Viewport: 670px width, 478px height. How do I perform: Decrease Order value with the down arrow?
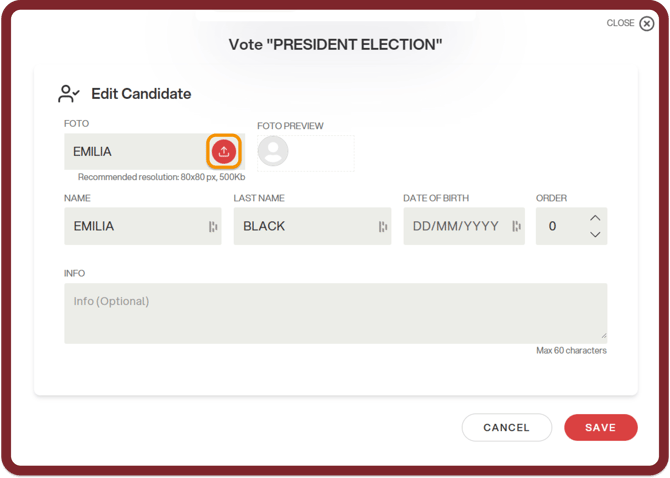tap(595, 235)
